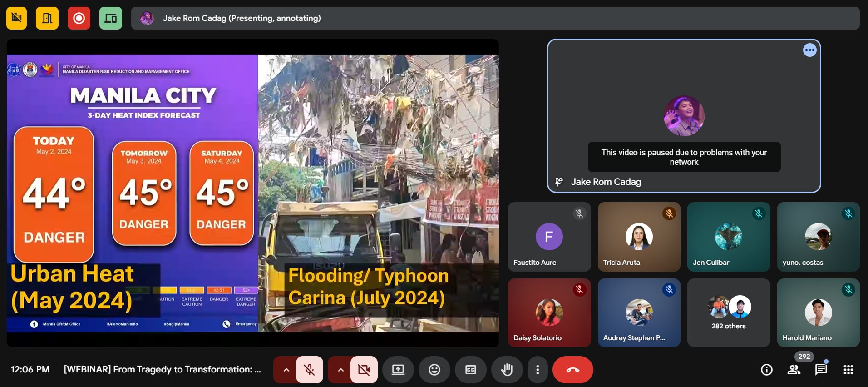Open the emoji reactions button
The image size is (868, 387).
point(434,370)
